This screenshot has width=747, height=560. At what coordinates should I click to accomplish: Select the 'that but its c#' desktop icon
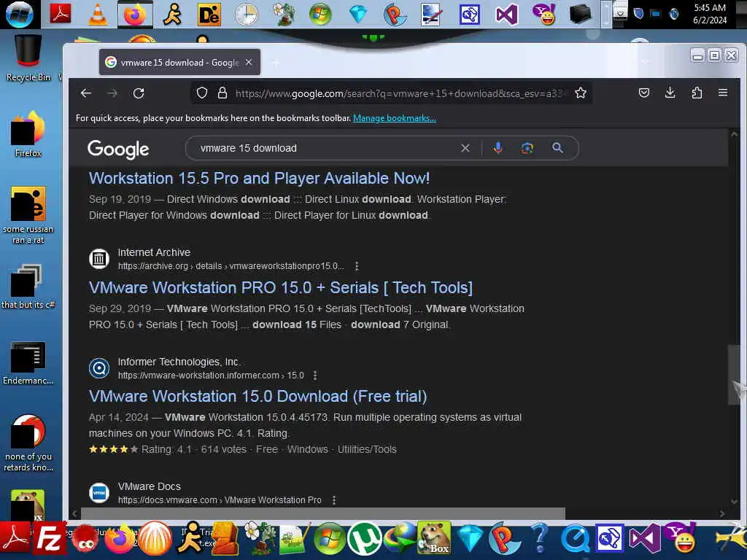28,286
